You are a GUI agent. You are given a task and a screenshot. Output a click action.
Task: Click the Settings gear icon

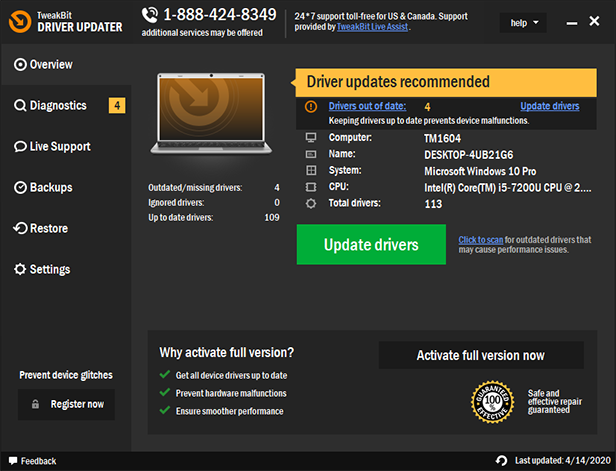[20, 269]
